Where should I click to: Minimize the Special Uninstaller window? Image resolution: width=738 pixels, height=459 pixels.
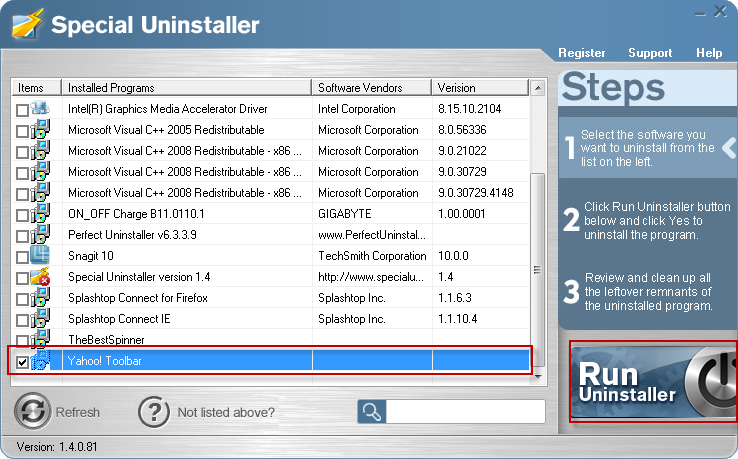pyautogui.click(x=700, y=13)
